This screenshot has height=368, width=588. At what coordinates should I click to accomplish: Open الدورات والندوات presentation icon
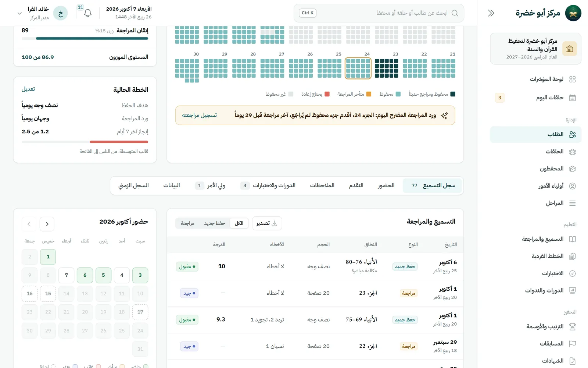(x=572, y=291)
